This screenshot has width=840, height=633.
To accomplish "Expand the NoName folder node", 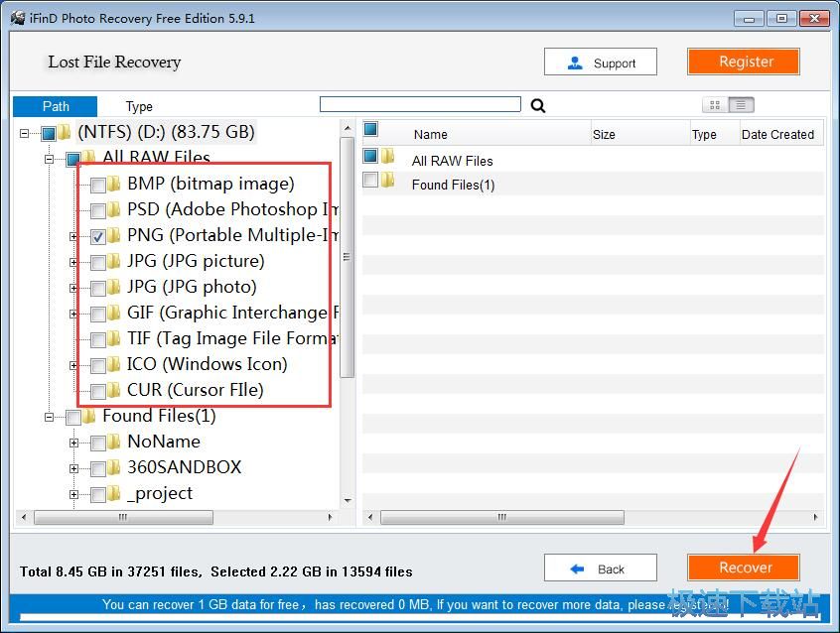I will [73, 443].
